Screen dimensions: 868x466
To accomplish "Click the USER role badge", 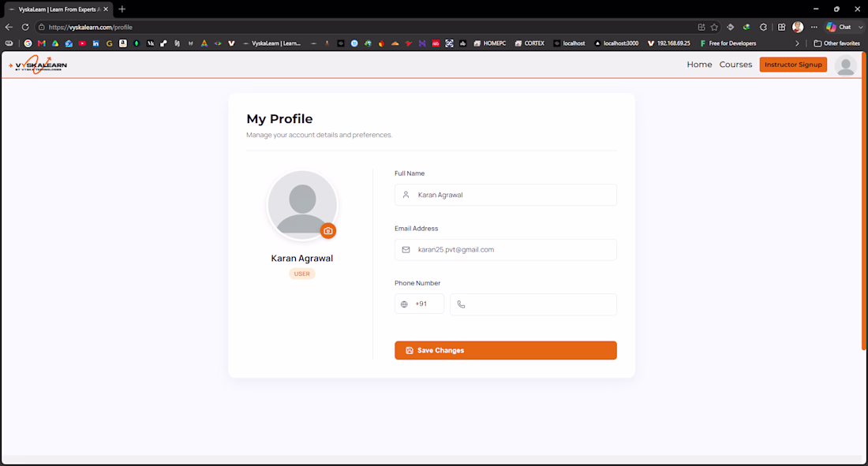I will tap(301, 274).
